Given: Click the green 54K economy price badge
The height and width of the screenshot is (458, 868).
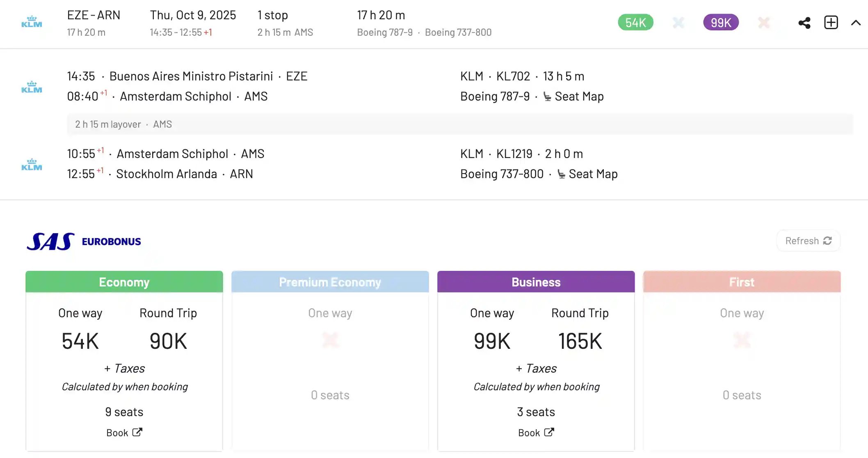Looking at the screenshot, I should (x=635, y=23).
